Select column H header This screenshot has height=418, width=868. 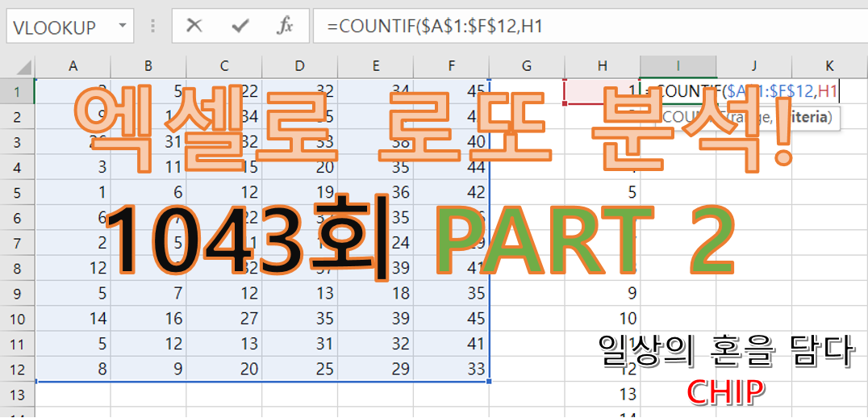[603, 66]
